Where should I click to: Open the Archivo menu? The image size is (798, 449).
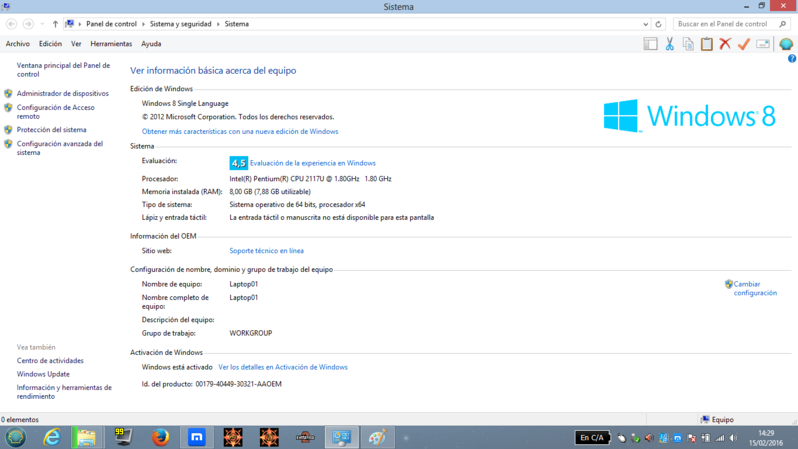click(x=17, y=44)
